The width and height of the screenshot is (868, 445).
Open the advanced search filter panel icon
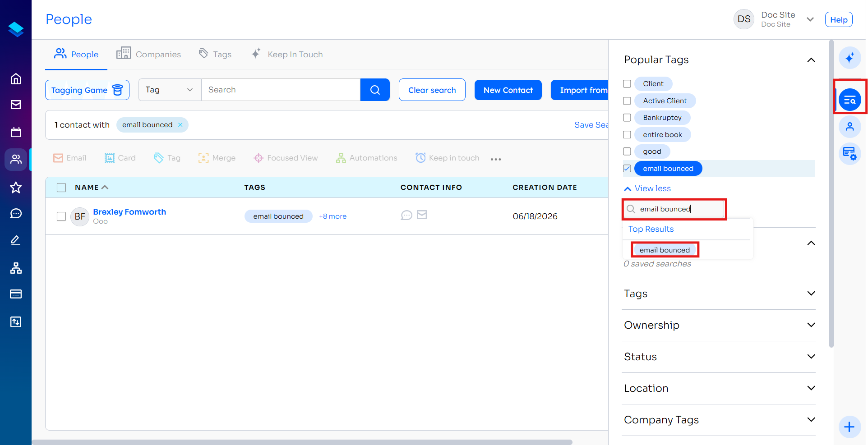850,100
